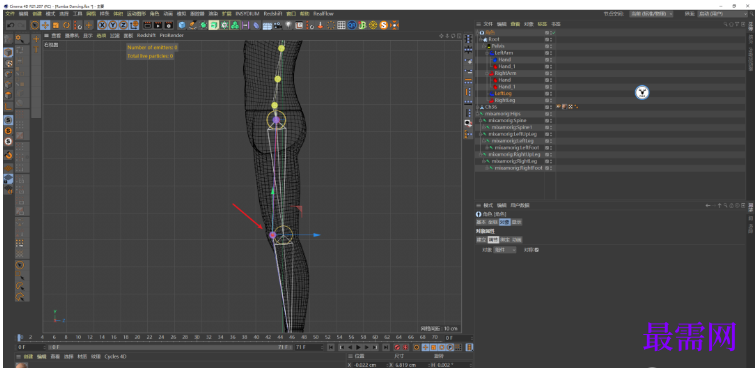This screenshot has width=755, height=368.
Task: Toggle Z axis lock button
Action: click(124, 25)
